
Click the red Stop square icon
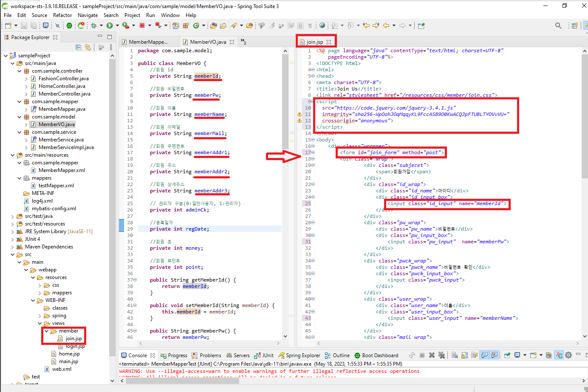click(142, 25)
